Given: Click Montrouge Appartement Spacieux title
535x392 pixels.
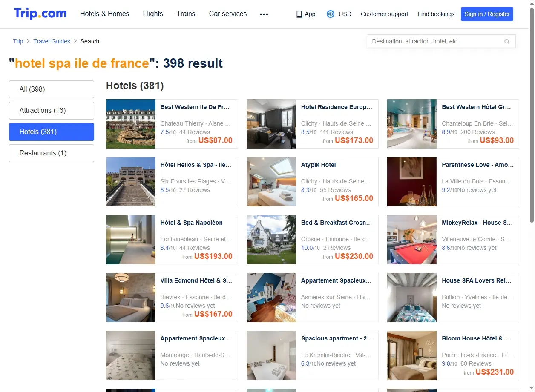Looking at the screenshot, I should (x=196, y=338).
